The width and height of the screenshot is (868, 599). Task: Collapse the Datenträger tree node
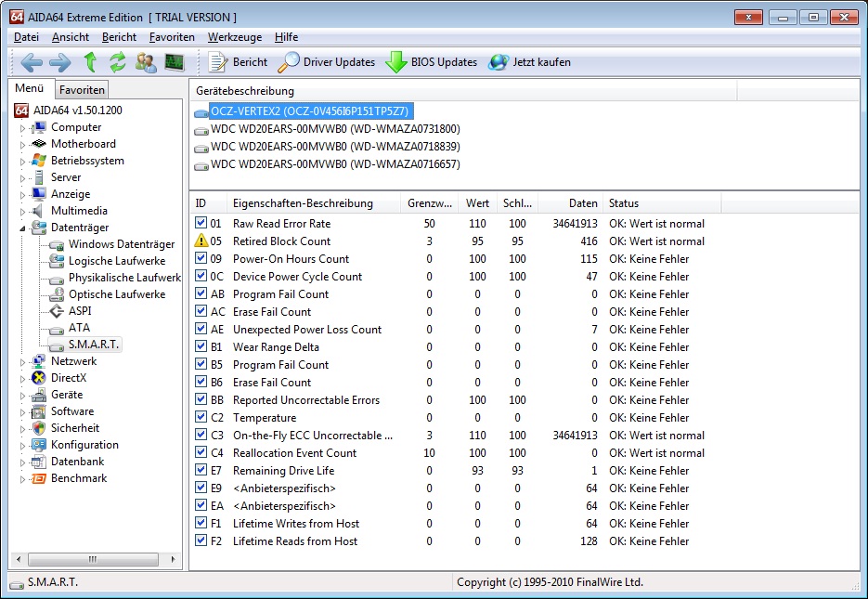(22, 228)
